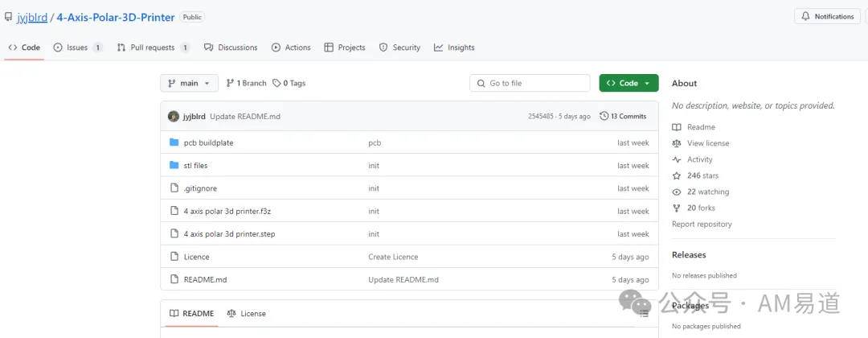The image size is (868, 338).
Task: View the 13 Commits history
Action: pyautogui.click(x=624, y=117)
